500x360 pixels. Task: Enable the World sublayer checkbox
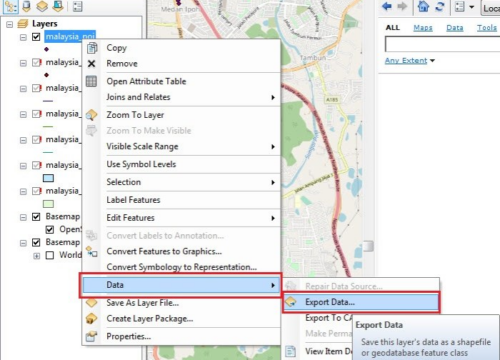[50, 255]
